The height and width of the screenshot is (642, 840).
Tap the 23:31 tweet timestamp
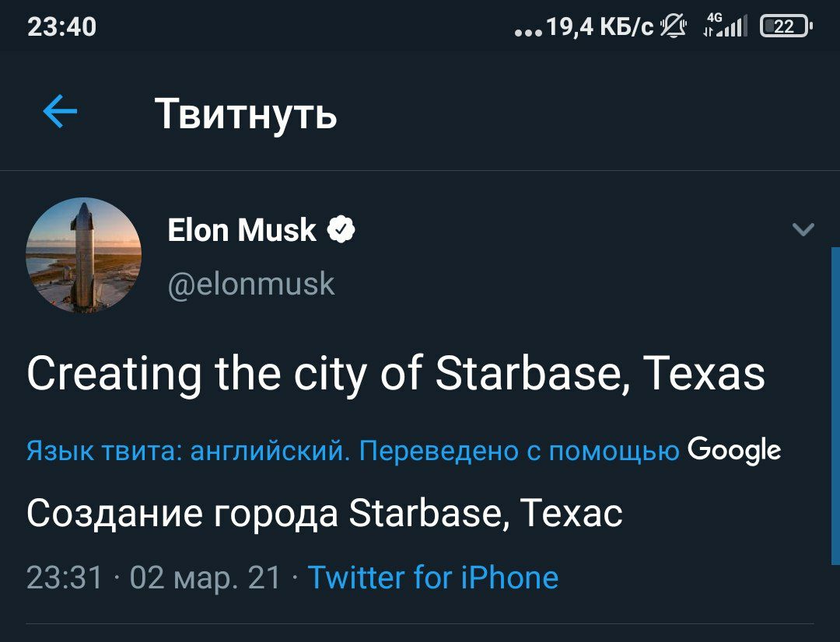[x=65, y=577]
